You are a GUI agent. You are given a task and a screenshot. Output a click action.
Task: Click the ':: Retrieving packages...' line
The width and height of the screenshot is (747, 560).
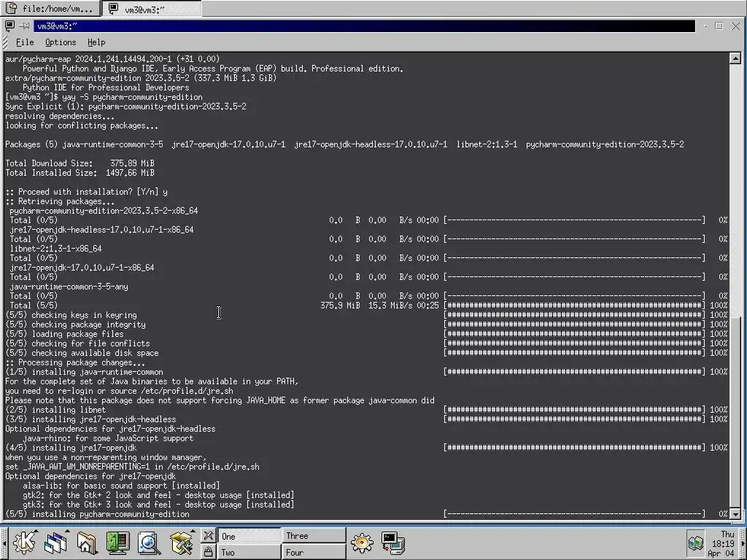pos(60,201)
